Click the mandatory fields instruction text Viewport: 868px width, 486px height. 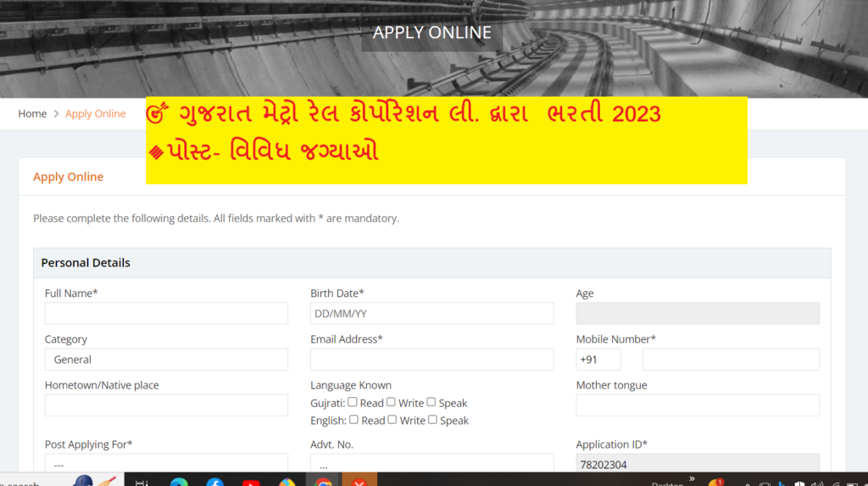coord(216,218)
